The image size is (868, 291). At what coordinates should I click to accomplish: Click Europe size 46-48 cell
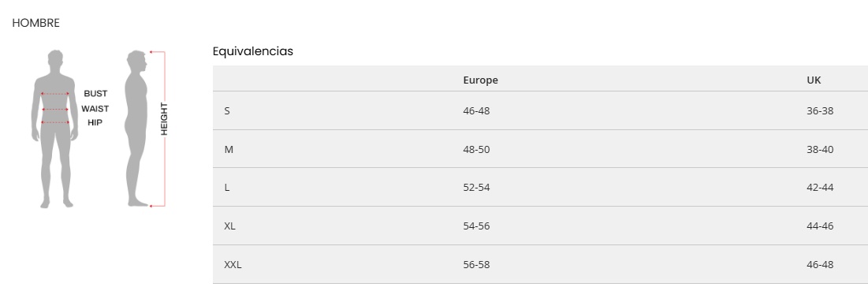pyautogui.click(x=477, y=110)
